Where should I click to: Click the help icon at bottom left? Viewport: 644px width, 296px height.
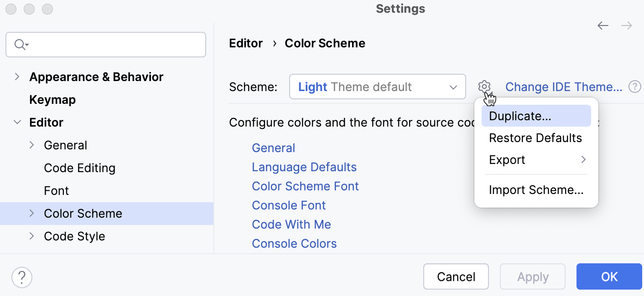pos(21,277)
